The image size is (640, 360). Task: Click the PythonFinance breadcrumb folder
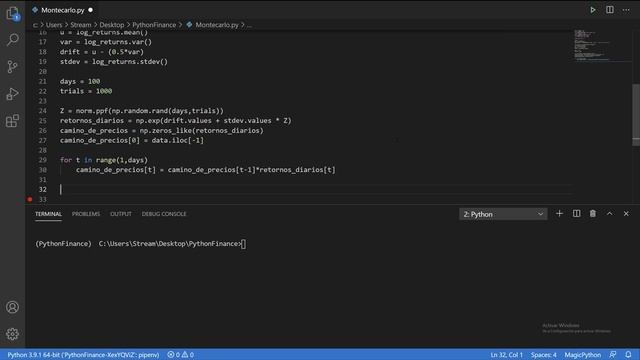pyautogui.click(x=154, y=25)
